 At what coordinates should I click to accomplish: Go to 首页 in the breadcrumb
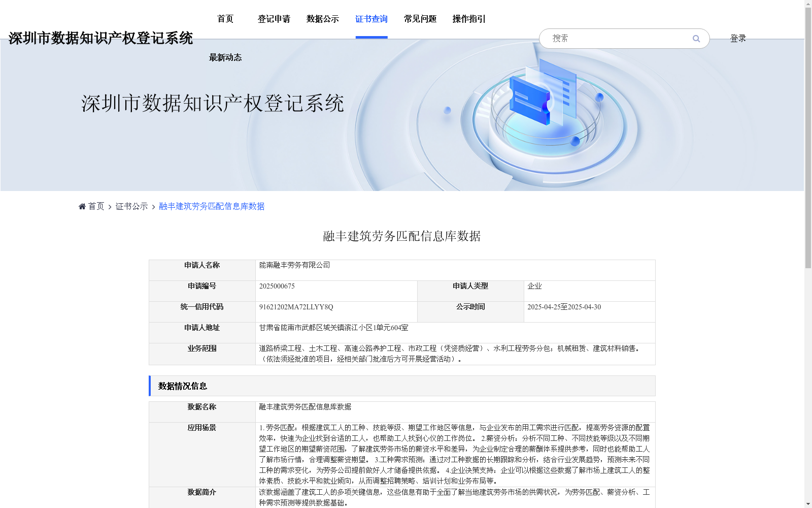click(x=96, y=206)
